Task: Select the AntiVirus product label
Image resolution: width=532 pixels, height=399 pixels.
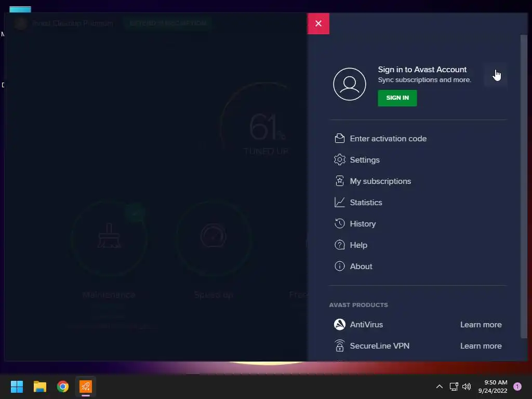Action: point(366,325)
